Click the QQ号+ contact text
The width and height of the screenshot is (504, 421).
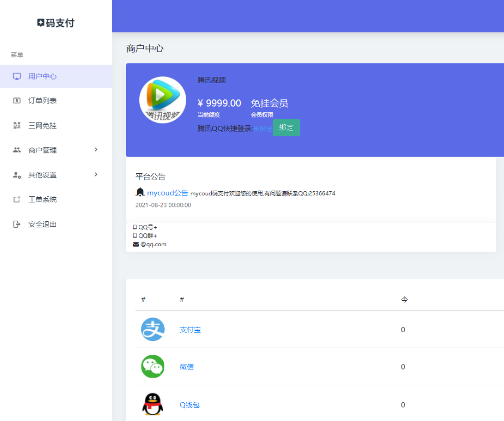click(147, 227)
